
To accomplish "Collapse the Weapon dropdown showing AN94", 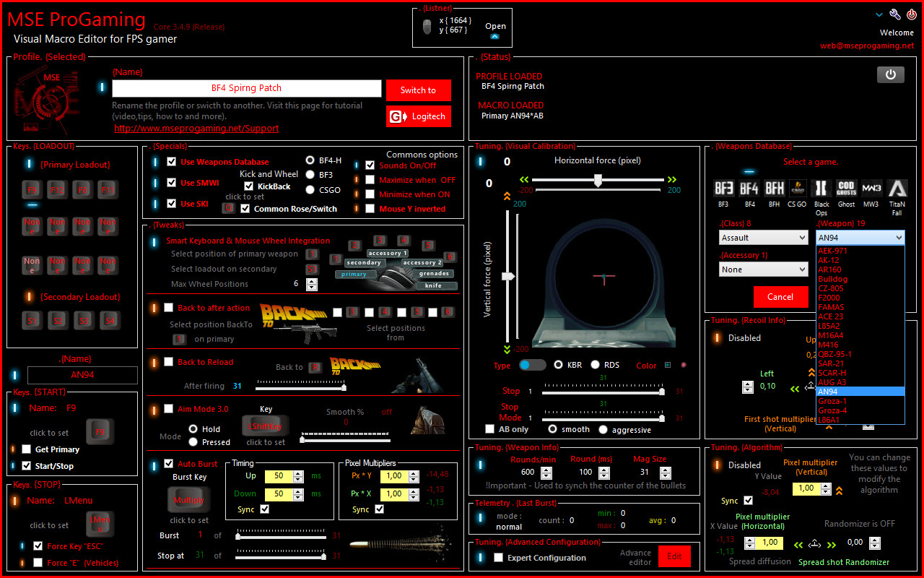I will pos(860,238).
